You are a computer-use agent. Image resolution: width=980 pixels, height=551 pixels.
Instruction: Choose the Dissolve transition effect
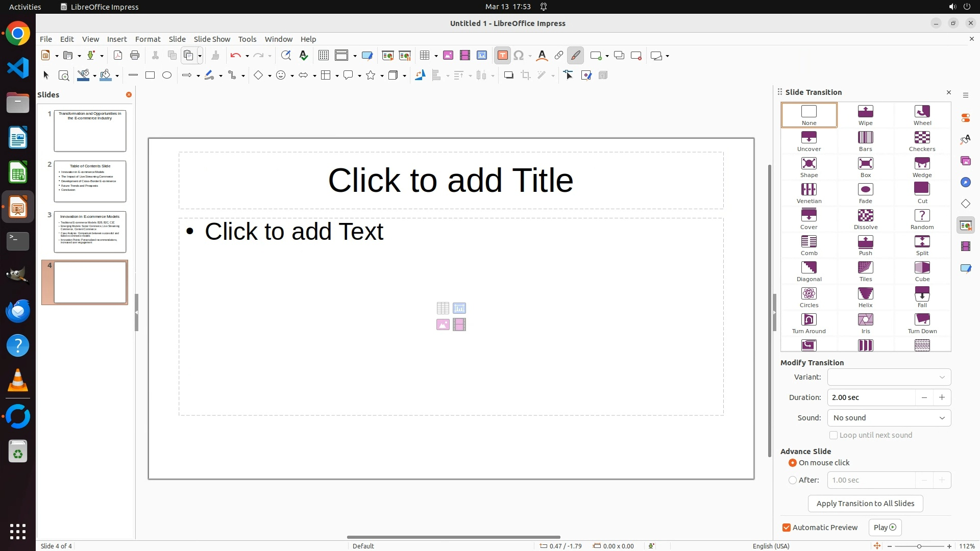(x=865, y=219)
